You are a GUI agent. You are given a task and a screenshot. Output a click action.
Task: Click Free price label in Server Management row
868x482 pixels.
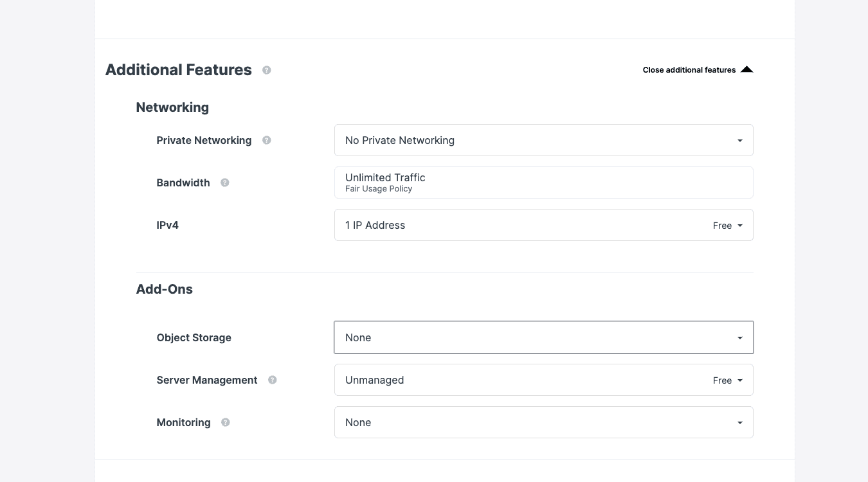722,380
